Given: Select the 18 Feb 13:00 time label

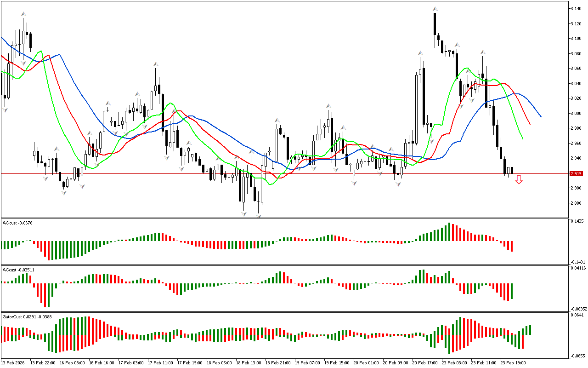Looking at the screenshot, I should click(250, 362).
